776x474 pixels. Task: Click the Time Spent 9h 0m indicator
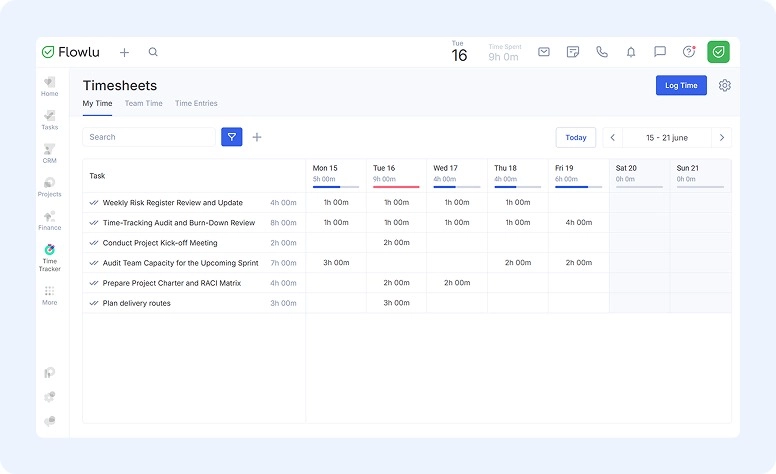[504, 52]
